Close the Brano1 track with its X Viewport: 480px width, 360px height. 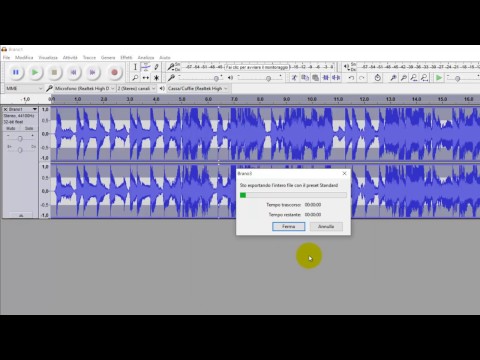coord(5,109)
